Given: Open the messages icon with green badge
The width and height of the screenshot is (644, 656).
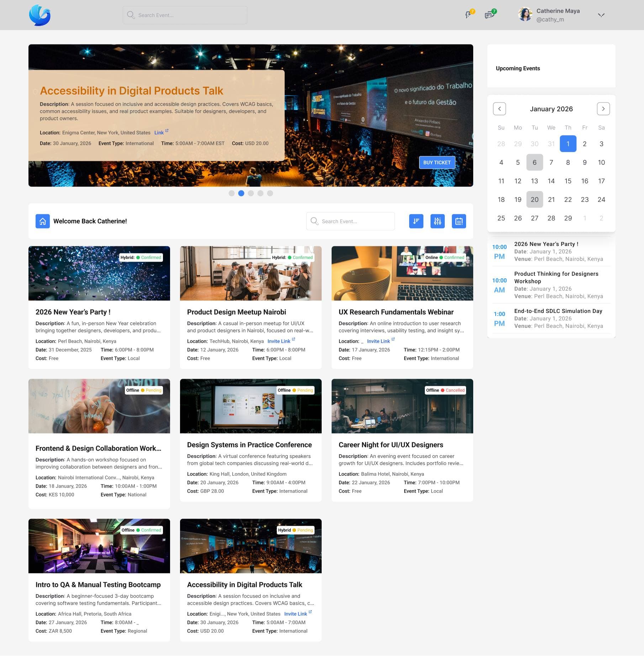Looking at the screenshot, I should [x=490, y=14].
